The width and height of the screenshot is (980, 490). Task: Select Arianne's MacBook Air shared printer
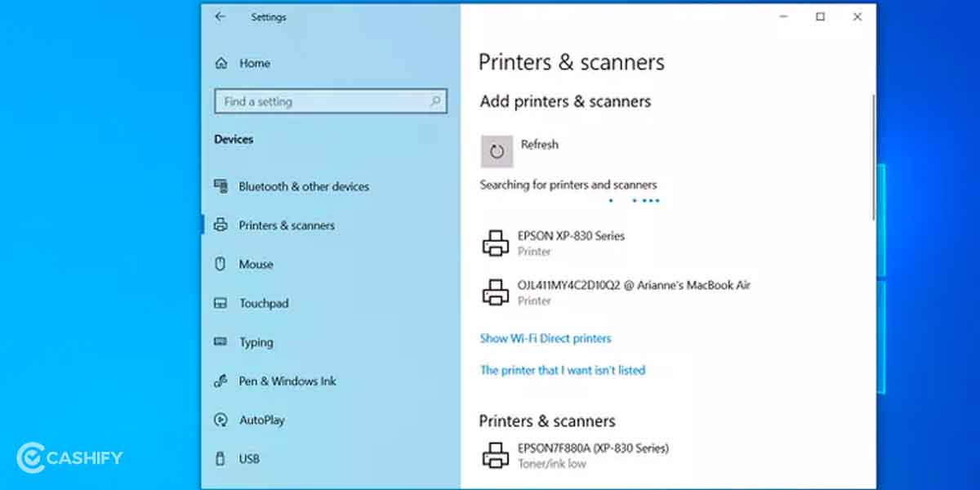615,292
